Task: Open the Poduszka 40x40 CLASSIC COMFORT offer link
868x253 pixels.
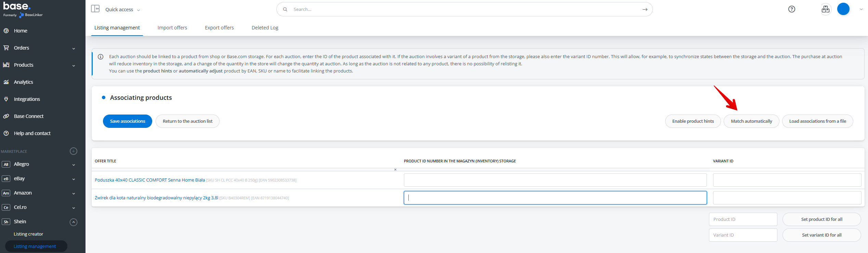Action: (150, 180)
